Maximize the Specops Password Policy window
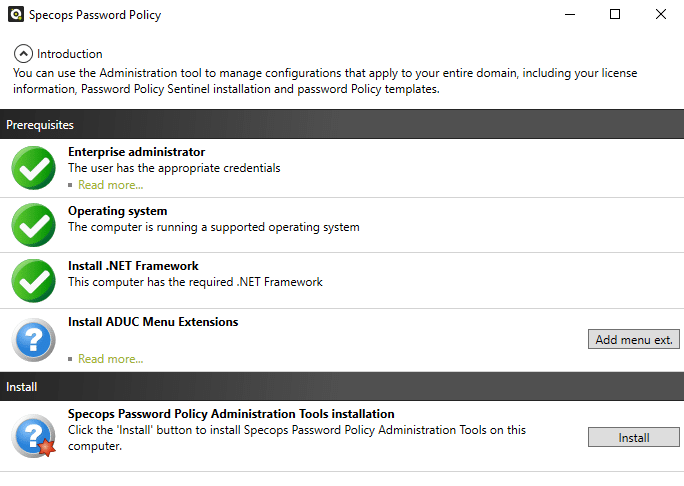The height and width of the screenshot is (486, 684). tap(615, 14)
